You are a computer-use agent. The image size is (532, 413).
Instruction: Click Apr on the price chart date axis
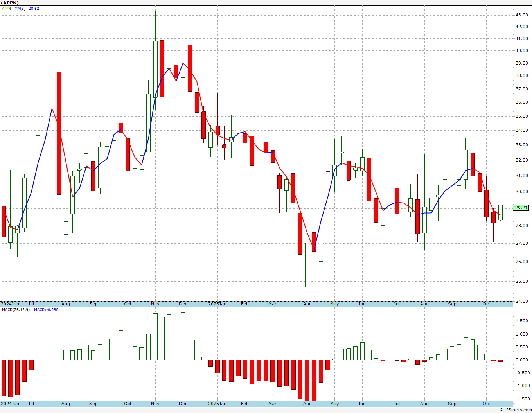[x=307, y=304]
